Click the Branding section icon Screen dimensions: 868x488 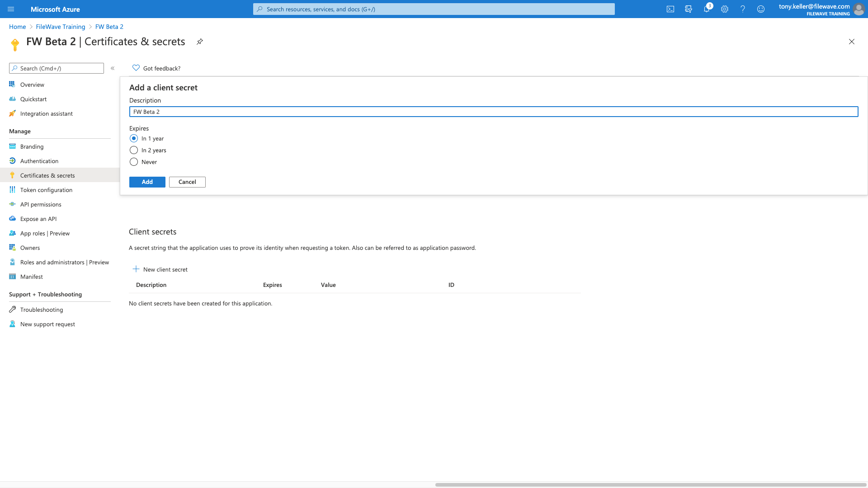point(12,146)
